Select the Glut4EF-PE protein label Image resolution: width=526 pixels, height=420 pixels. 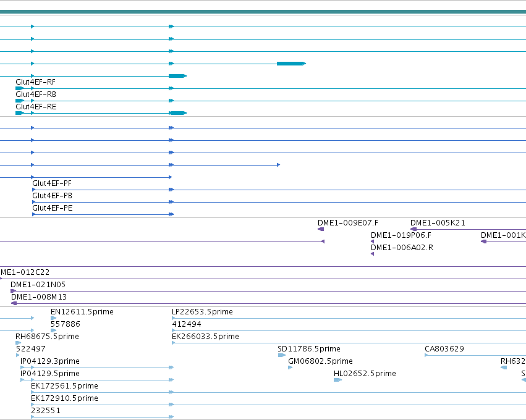click(x=53, y=208)
